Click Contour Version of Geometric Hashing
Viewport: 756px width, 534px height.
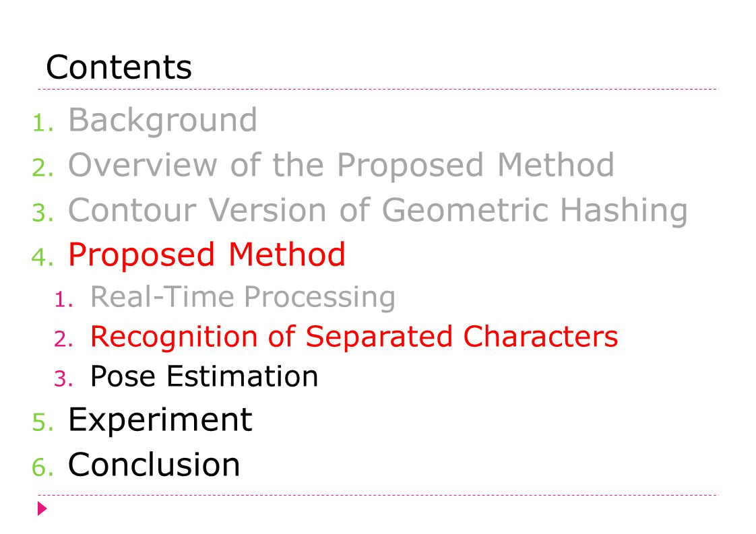(x=377, y=211)
